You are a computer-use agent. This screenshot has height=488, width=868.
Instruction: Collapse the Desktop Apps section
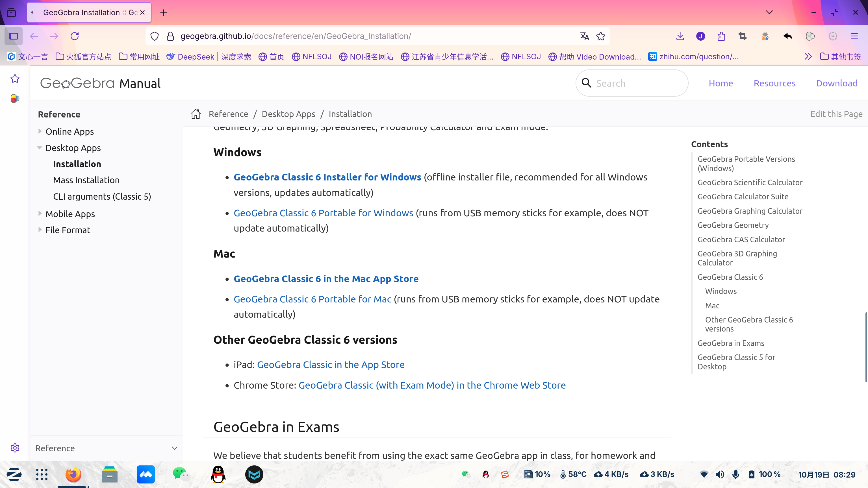click(x=40, y=147)
